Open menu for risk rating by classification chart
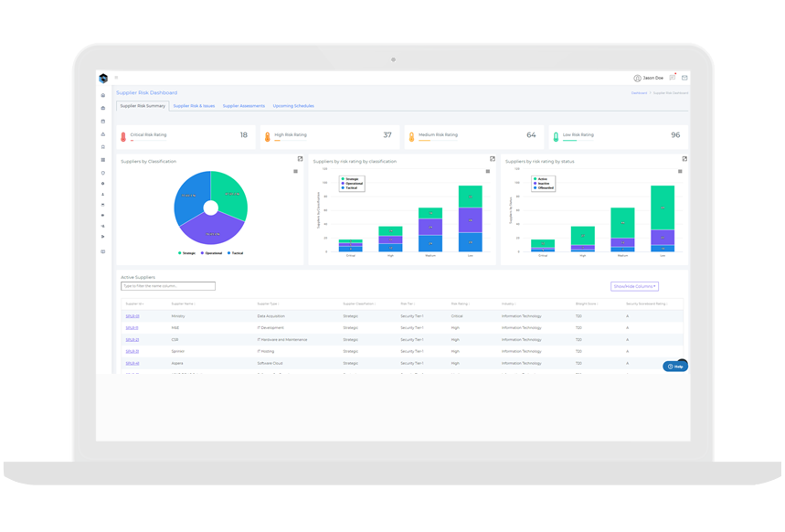 point(488,171)
